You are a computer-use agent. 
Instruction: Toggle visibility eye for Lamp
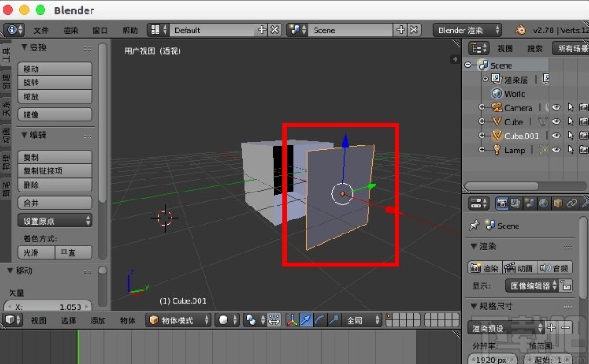(x=556, y=150)
